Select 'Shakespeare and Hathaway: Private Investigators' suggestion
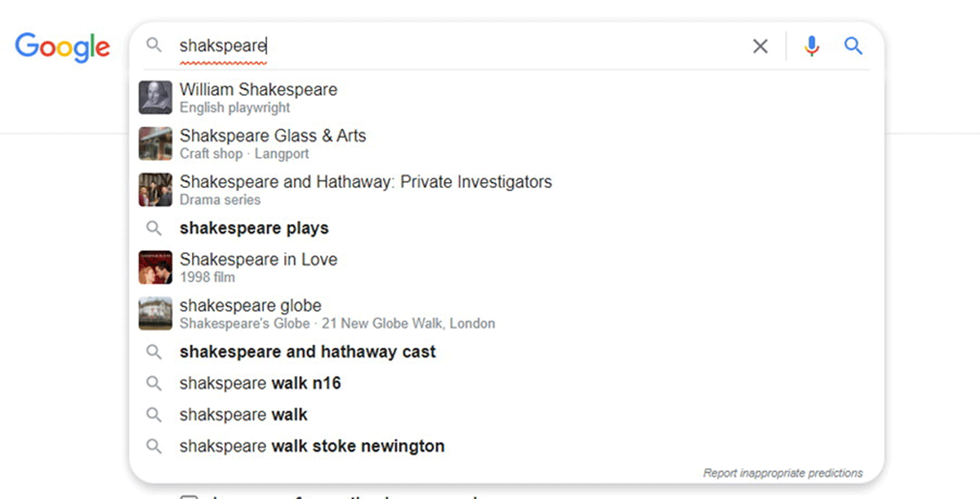 pyautogui.click(x=365, y=182)
